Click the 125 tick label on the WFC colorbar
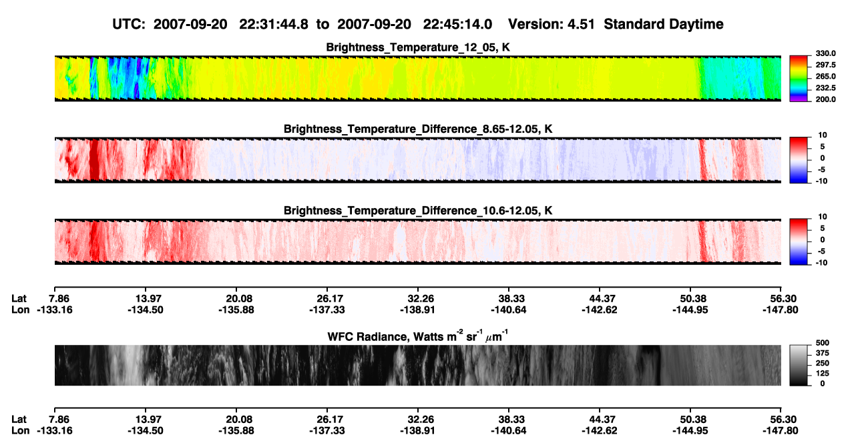 [823, 373]
